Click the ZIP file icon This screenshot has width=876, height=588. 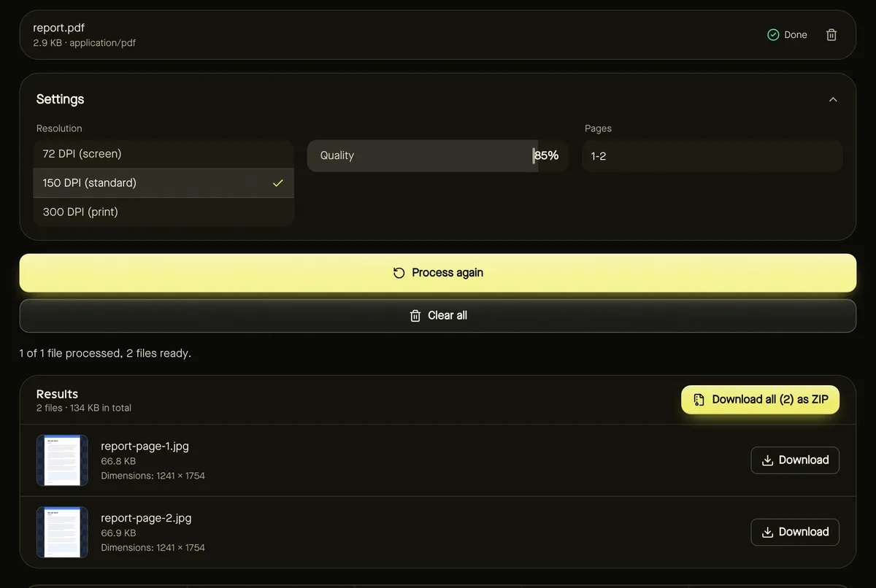click(x=699, y=400)
